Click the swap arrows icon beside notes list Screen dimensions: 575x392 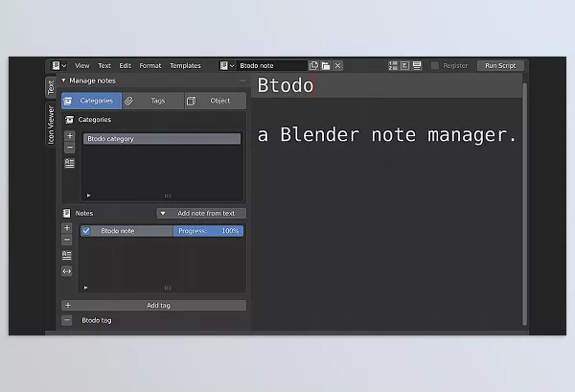click(x=67, y=271)
